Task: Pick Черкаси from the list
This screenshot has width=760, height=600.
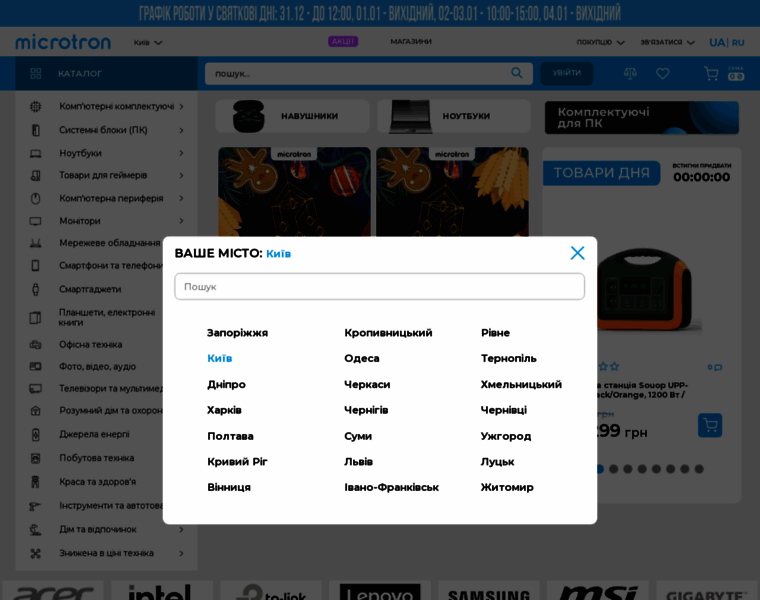Action: click(367, 384)
